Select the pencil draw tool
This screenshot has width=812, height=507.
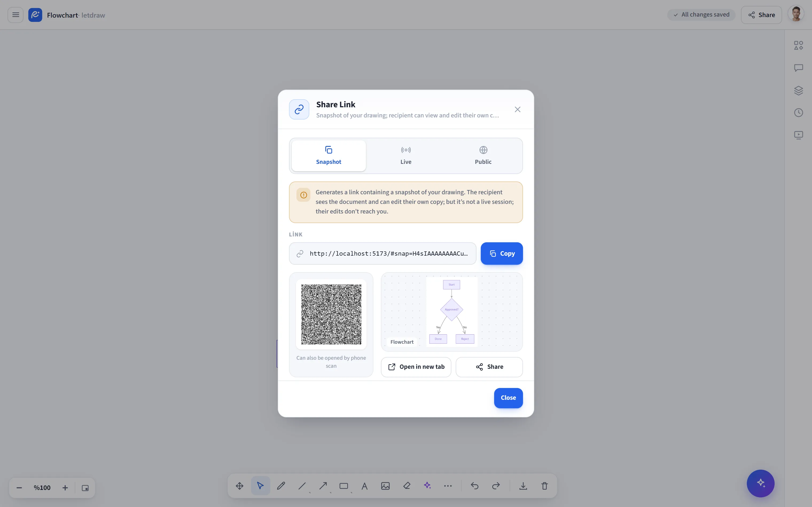[281, 486]
